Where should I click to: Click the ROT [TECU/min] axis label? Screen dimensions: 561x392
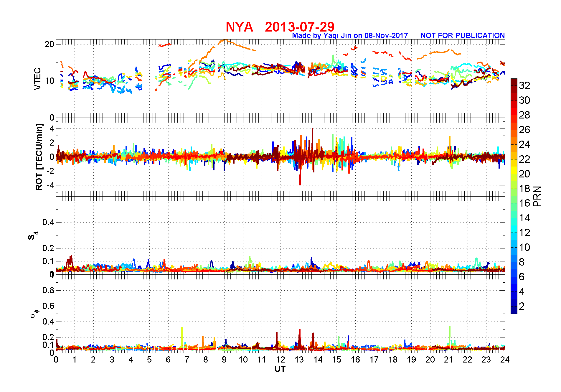(x=39, y=157)
